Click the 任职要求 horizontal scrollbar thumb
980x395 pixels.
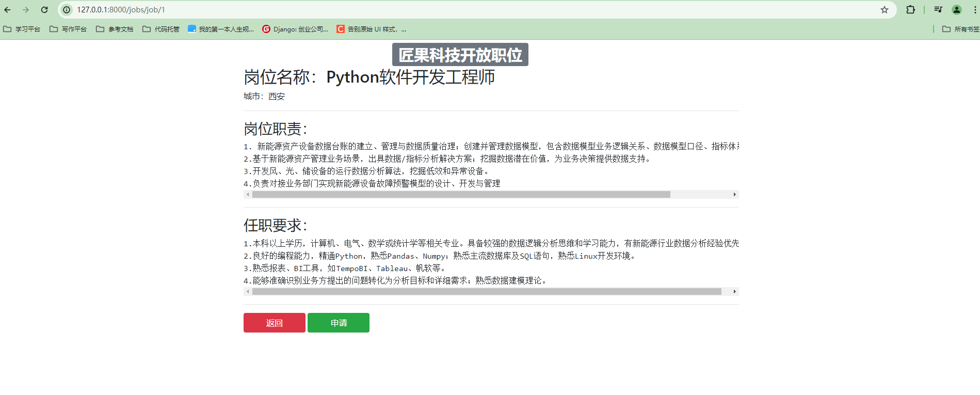point(487,292)
